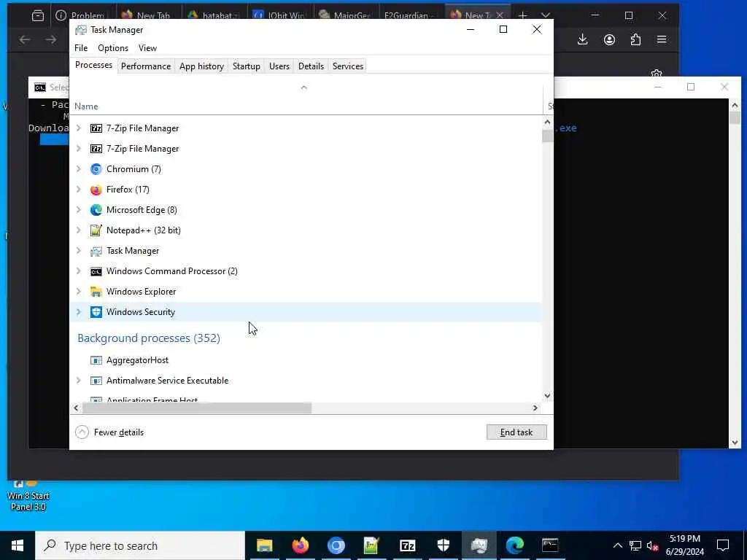The height and width of the screenshot is (560, 747).
Task: Open the File menu in Task Manager
Action: click(81, 48)
